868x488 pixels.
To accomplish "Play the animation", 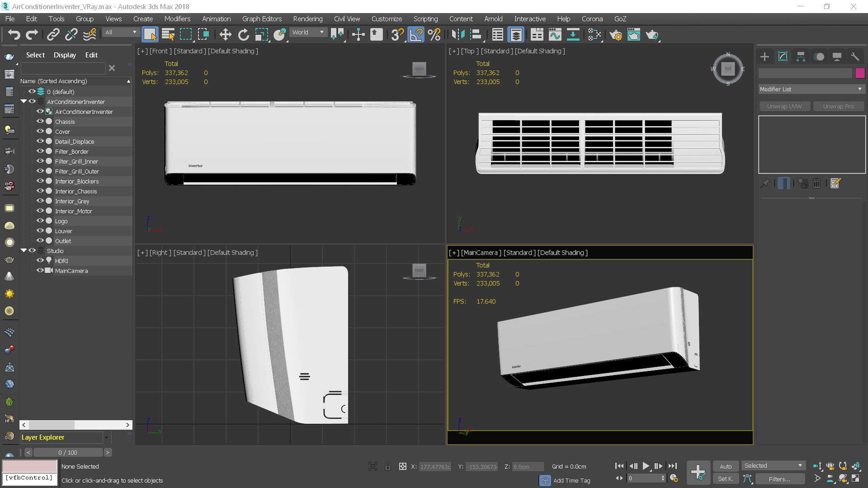I will [x=646, y=466].
